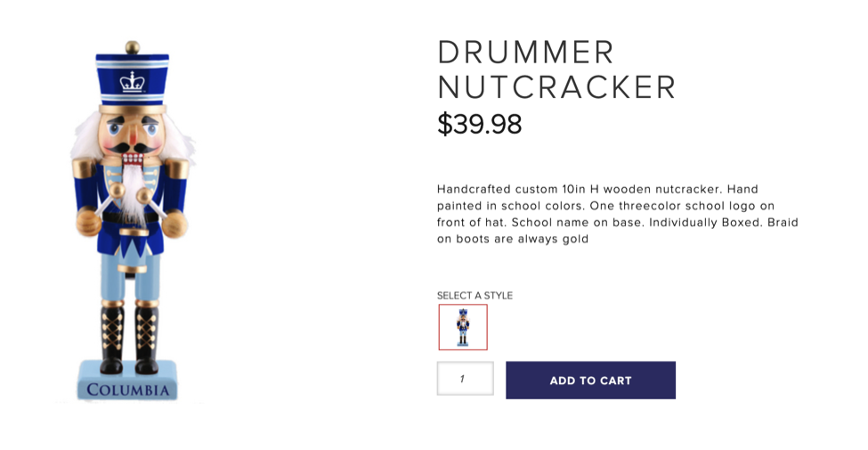This screenshot has width=868, height=450.
Task: Click the gold ball atop the hat
Action: 132,46
